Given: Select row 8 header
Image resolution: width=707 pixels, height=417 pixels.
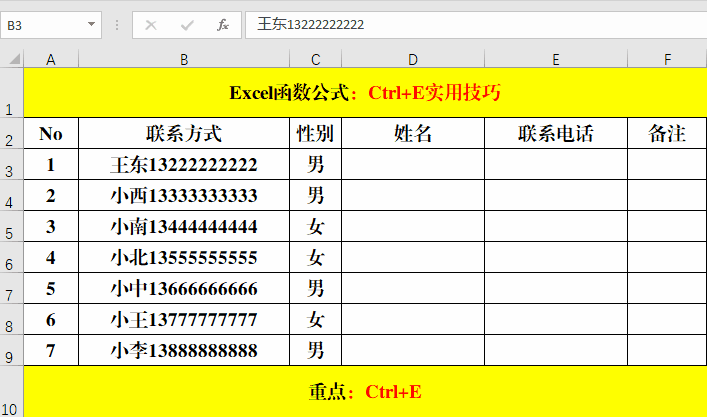Looking at the screenshot, I should click(x=12, y=320).
